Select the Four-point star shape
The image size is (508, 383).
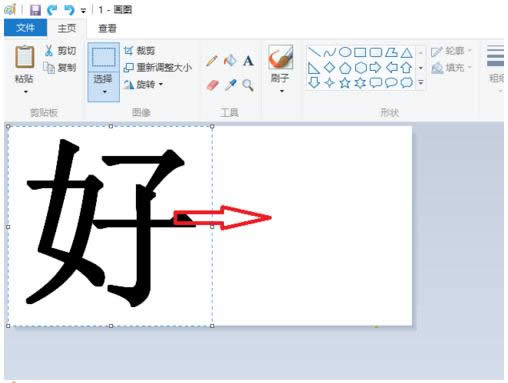tap(329, 82)
